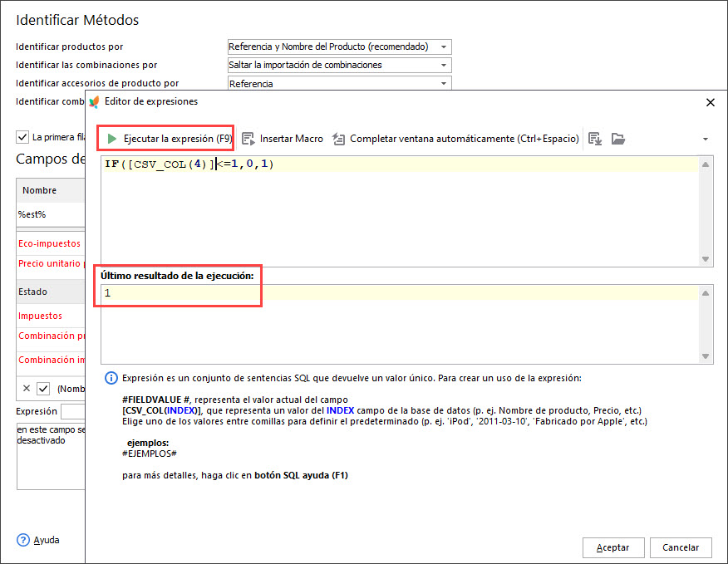Image resolution: width=728 pixels, height=564 pixels.
Task: Click the Insertar Macro toolbar button
Action: click(x=283, y=139)
